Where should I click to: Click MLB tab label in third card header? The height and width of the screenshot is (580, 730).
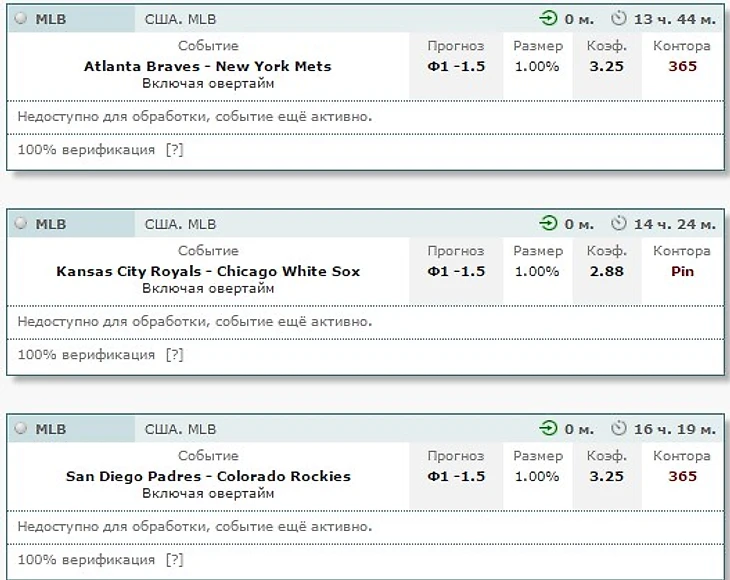(51, 429)
